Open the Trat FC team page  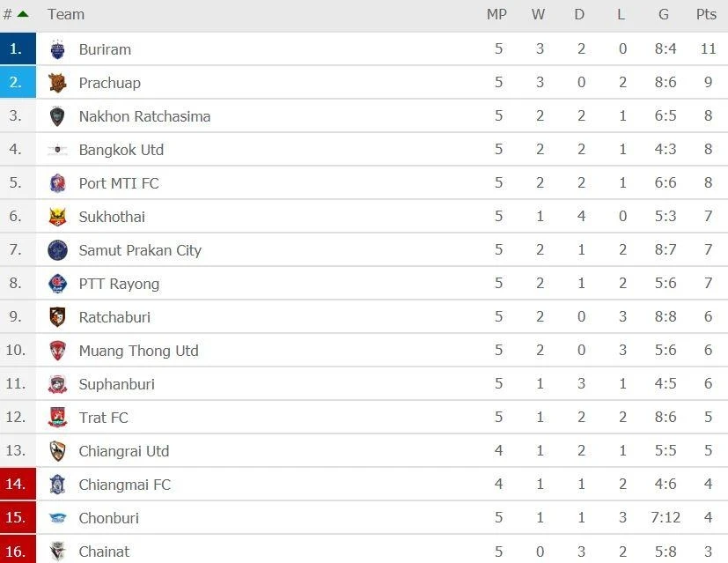pyautogui.click(x=103, y=418)
